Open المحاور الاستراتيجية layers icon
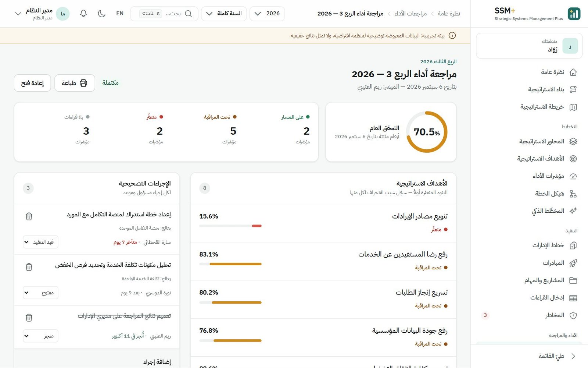Image resolution: width=588 pixels, height=368 pixels. click(573, 141)
